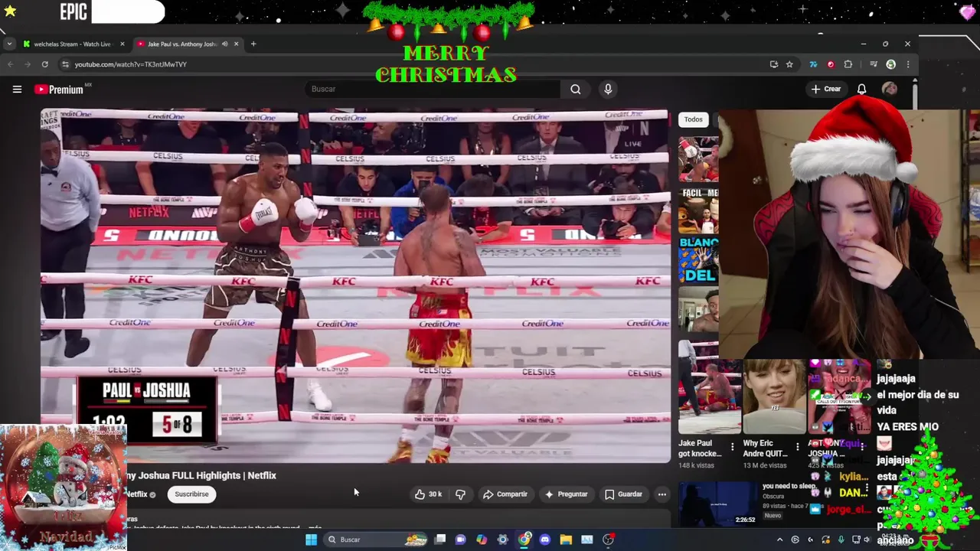The height and width of the screenshot is (551, 980).
Task: Open OBS Studio from the taskbar
Action: [608, 540]
